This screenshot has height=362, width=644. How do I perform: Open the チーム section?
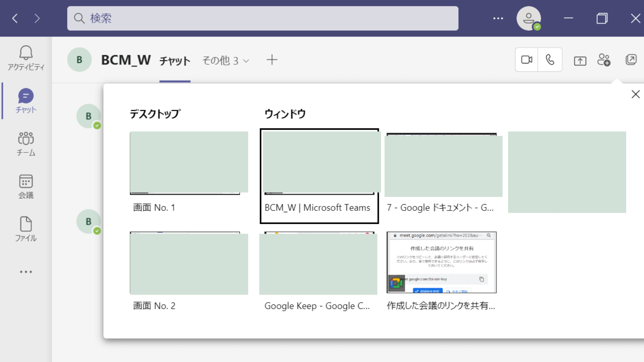tap(26, 144)
